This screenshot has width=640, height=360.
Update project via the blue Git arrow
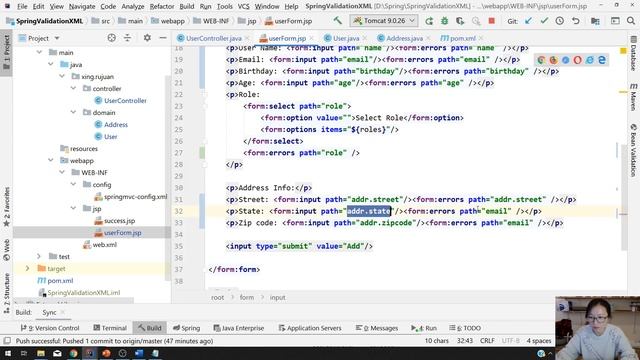[529, 21]
